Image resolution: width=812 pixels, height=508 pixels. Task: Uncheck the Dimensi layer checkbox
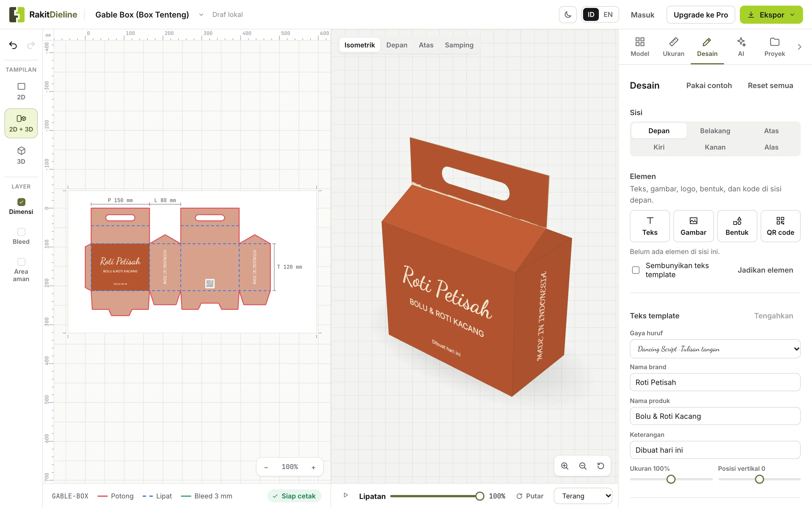point(21,202)
